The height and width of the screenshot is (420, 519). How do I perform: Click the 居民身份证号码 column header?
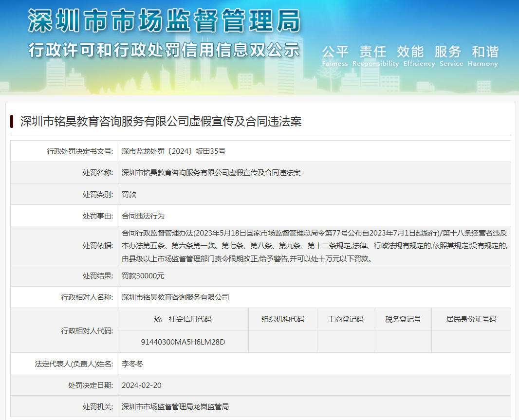tap(471, 319)
